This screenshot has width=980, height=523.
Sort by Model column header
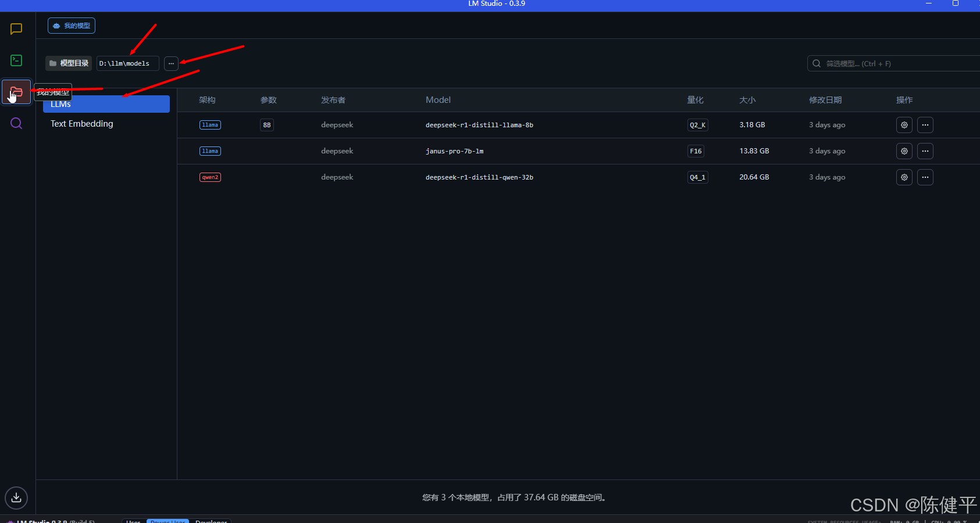coord(438,100)
